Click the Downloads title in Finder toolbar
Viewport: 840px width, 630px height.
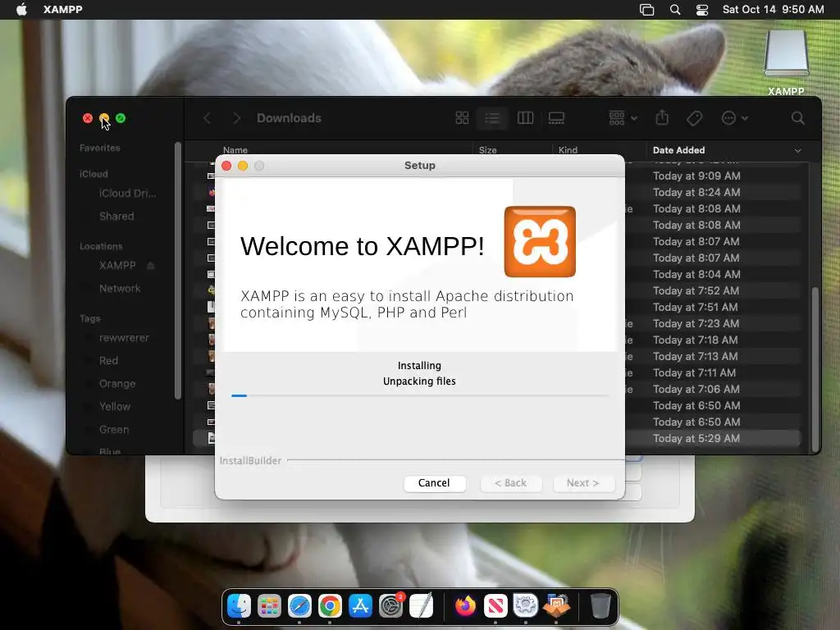tap(289, 118)
